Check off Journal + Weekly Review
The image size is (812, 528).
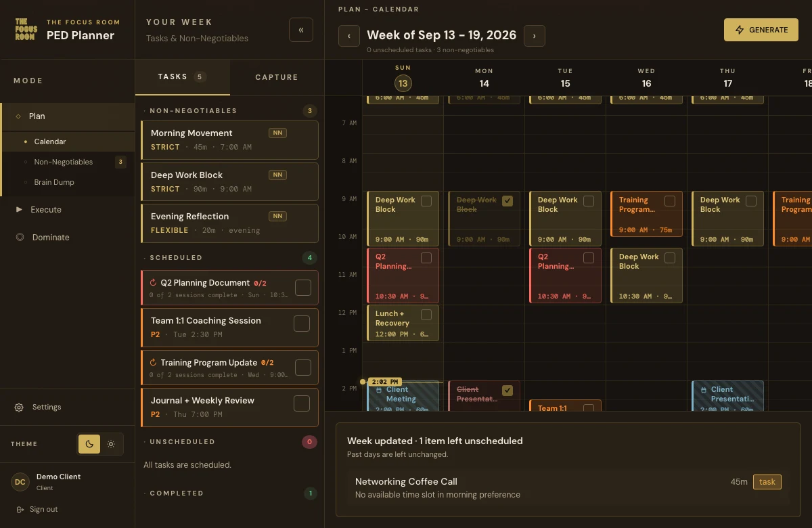pyautogui.click(x=302, y=403)
